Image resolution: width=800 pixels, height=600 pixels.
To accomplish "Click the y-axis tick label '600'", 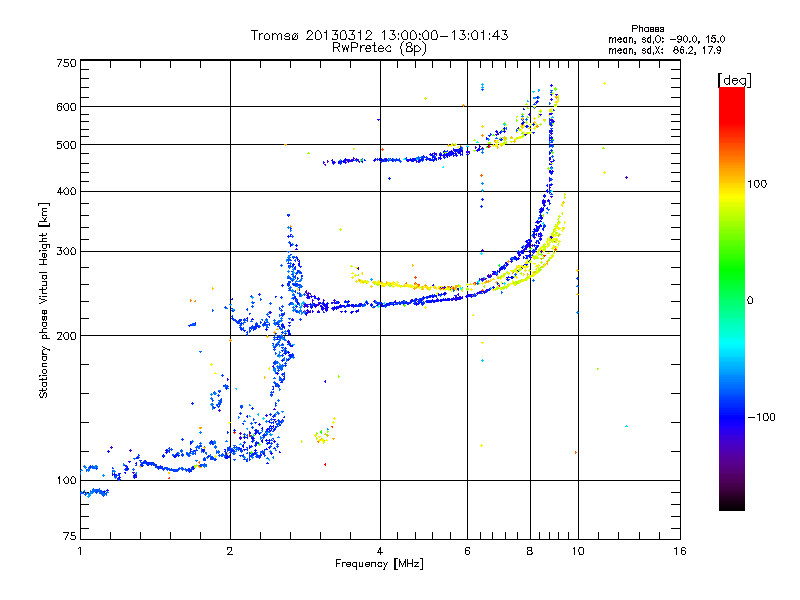I will point(66,107).
